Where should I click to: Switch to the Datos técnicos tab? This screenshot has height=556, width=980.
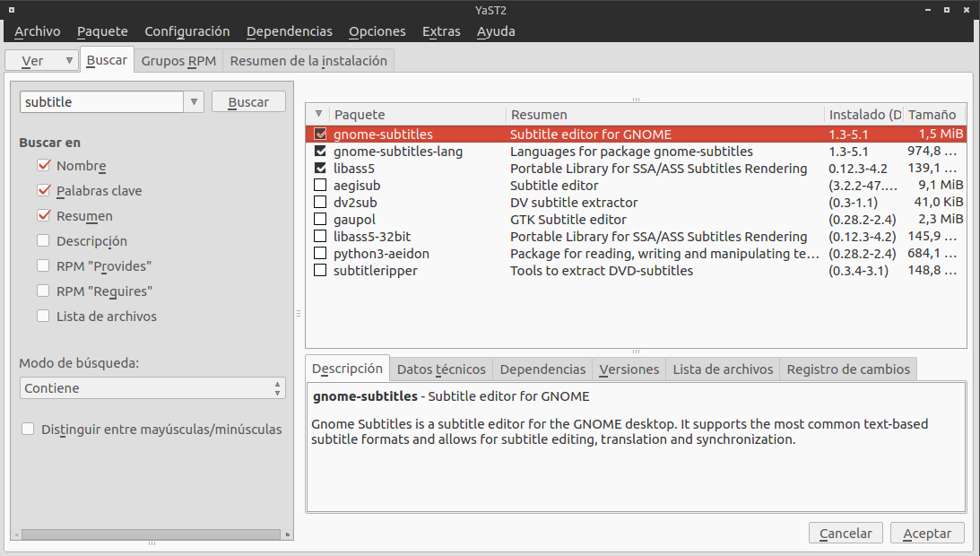tap(441, 369)
